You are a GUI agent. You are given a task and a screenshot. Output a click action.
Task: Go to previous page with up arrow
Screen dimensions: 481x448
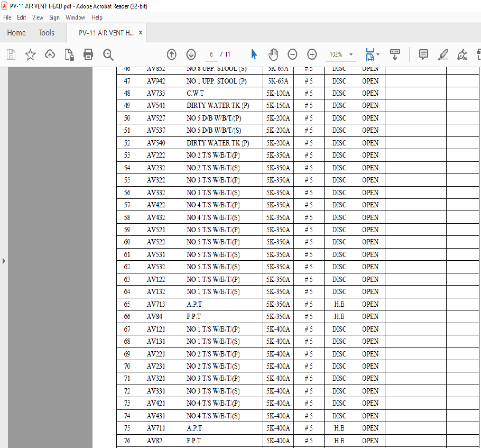coord(171,54)
